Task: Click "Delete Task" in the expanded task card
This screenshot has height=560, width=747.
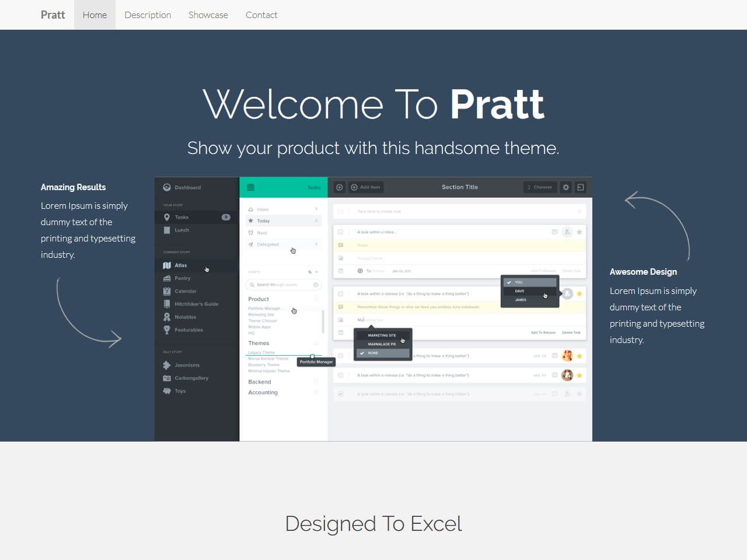Action: point(571,332)
